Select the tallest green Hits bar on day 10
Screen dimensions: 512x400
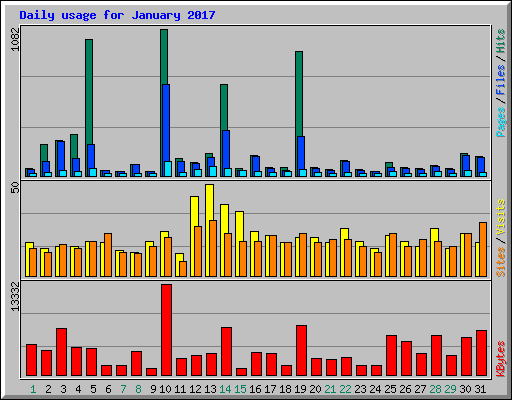tap(164, 57)
